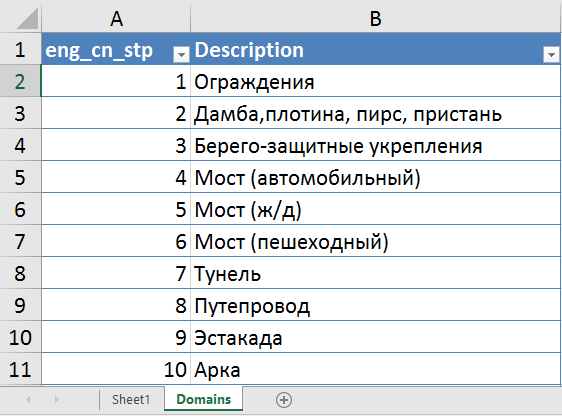This screenshot has height=416, width=562.
Task: Select the Тунель cell
Action: pos(375,273)
